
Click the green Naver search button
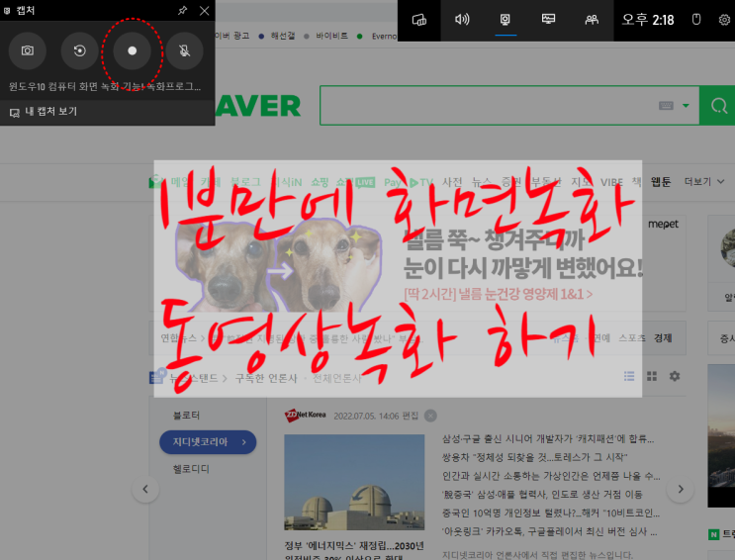coord(717,106)
